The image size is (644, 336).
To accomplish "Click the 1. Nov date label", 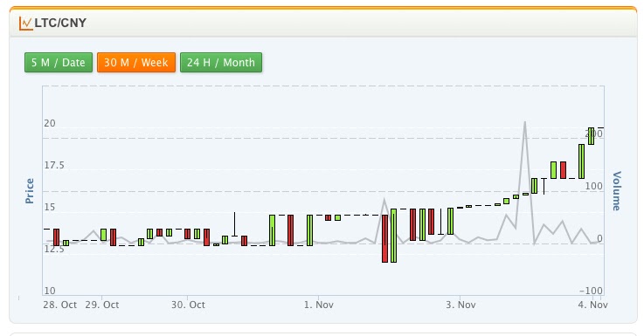I will [x=319, y=305].
